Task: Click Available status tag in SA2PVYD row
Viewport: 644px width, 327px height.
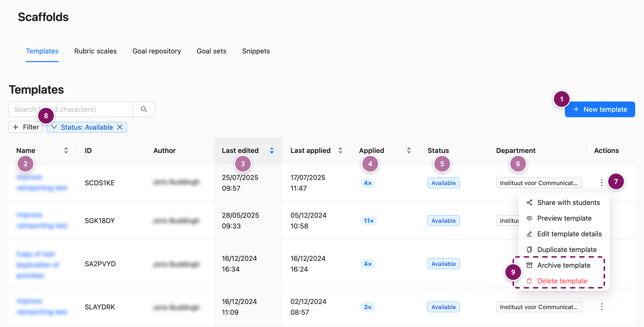Action: [443, 264]
